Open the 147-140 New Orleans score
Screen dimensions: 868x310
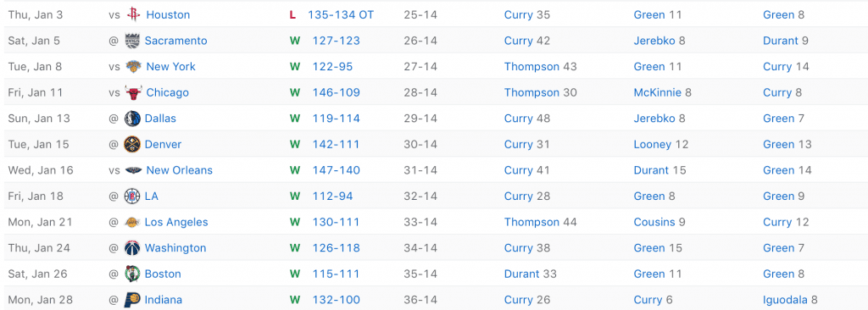click(x=336, y=170)
